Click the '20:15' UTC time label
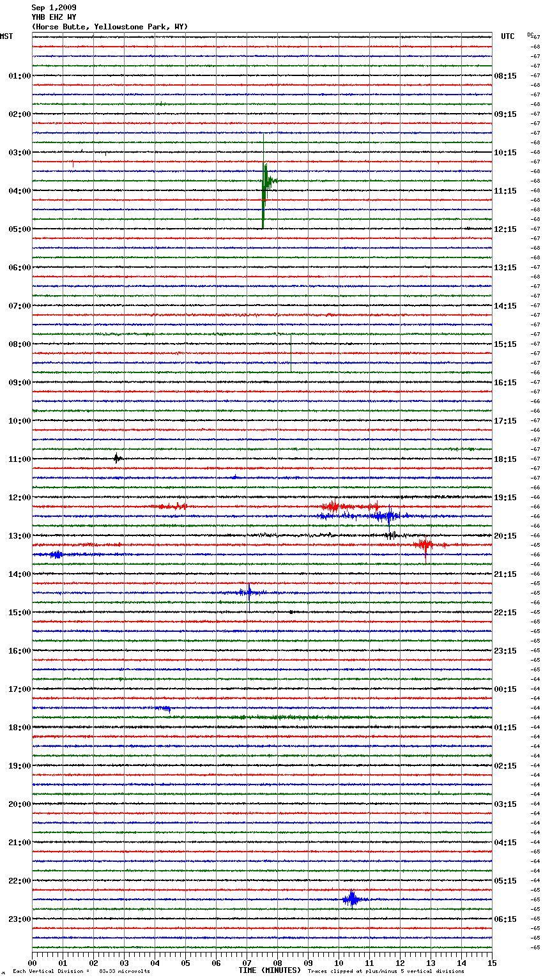The width and height of the screenshot is (543, 980). tap(505, 536)
